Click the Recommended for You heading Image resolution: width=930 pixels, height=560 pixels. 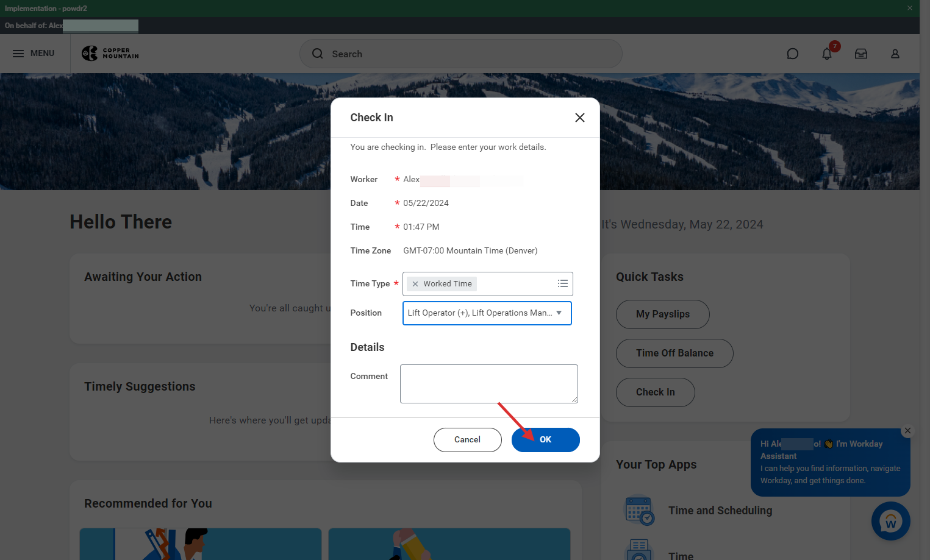(x=148, y=504)
